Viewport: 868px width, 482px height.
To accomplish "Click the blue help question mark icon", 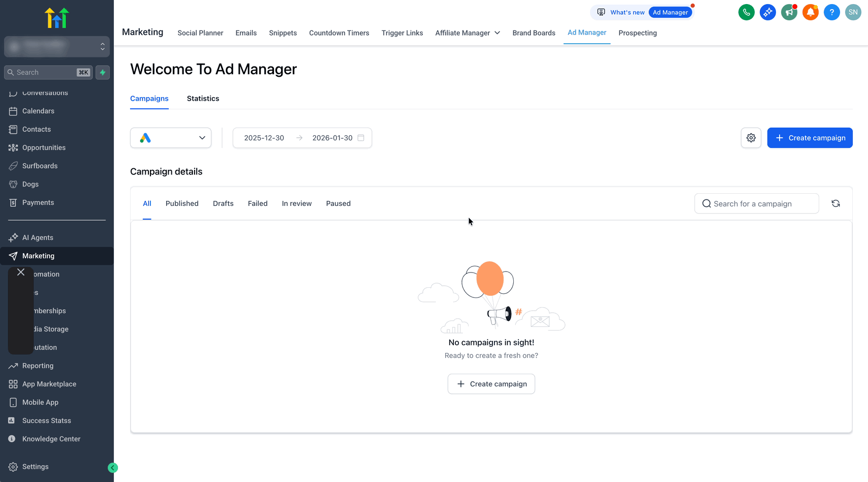I will point(831,12).
